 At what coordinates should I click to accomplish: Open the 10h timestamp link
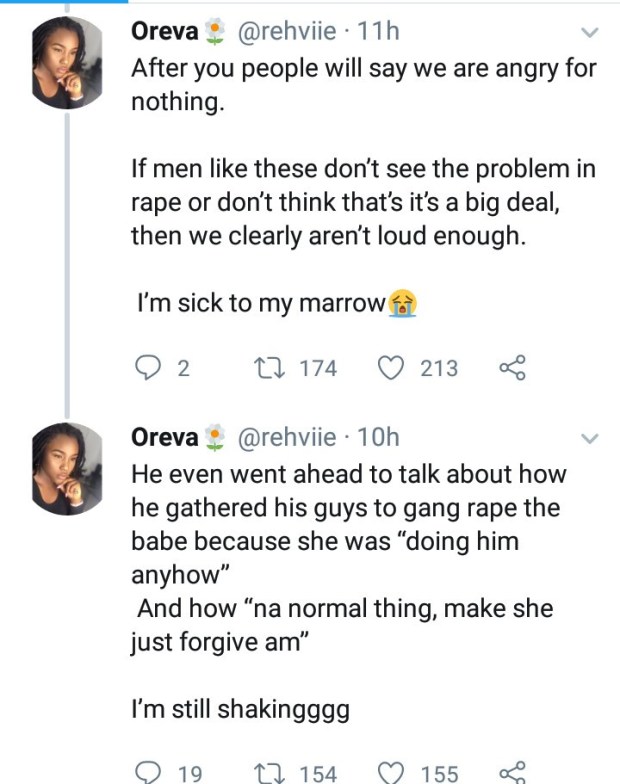tap(378, 437)
